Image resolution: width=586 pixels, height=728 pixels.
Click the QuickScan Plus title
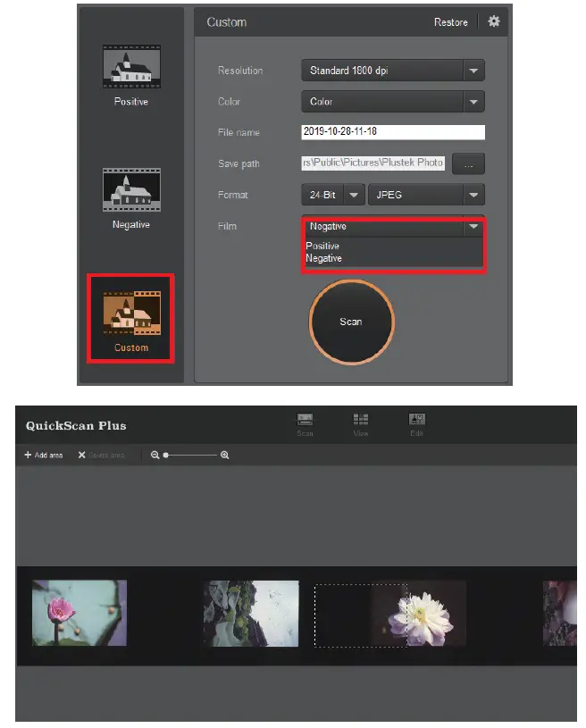(76, 426)
